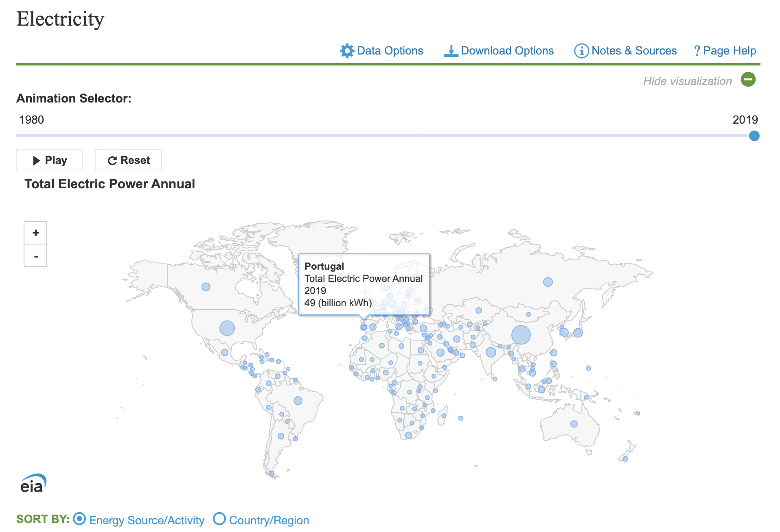
Task: Click the India bubble on map
Action: click(x=491, y=352)
